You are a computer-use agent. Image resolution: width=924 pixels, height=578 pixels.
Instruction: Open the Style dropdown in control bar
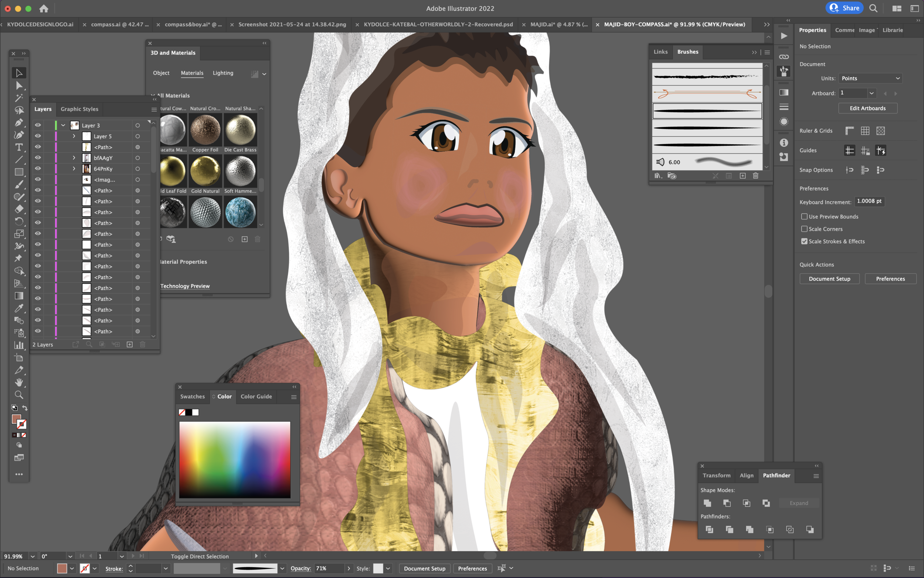388,568
